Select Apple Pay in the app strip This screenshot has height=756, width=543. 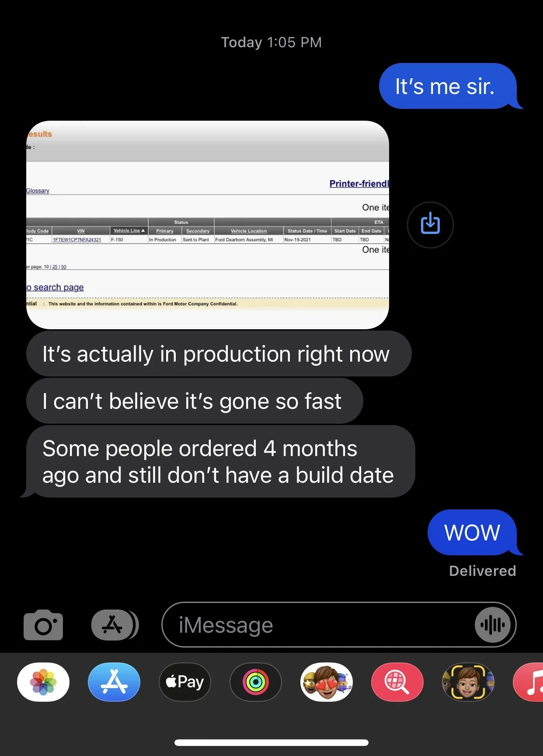coord(185,682)
